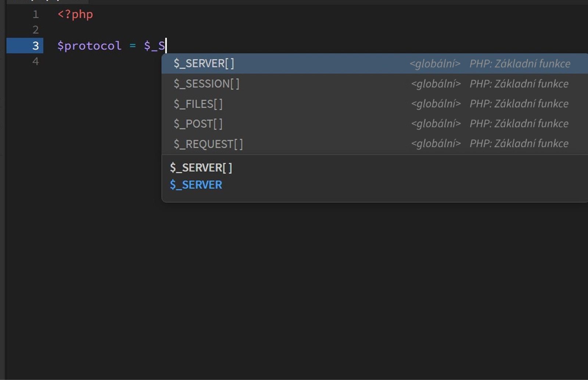The height and width of the screenshot is (380, 588).
Task: Click line number 4 in the gutter
Action: (35, 61)
